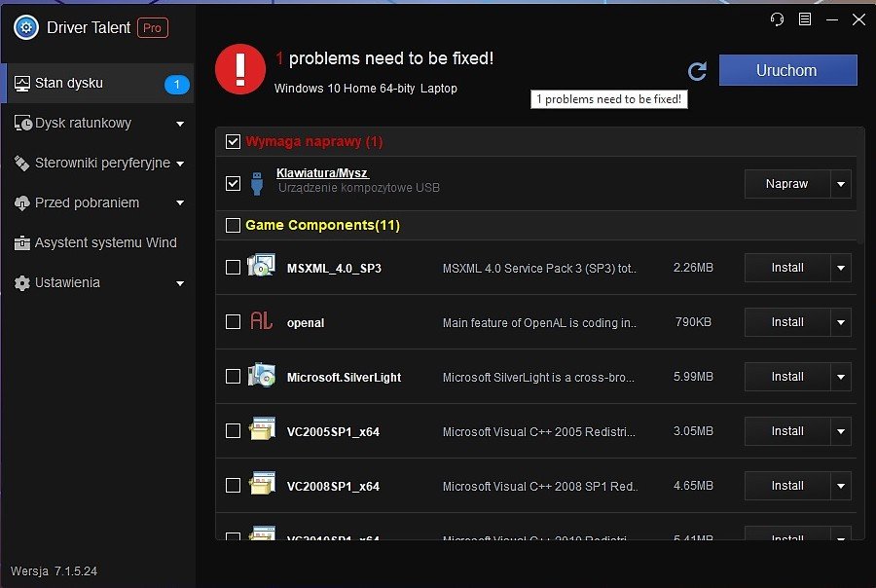
Task: Tick the VC2008SP1_x64 checkbox
Action: 233,485
